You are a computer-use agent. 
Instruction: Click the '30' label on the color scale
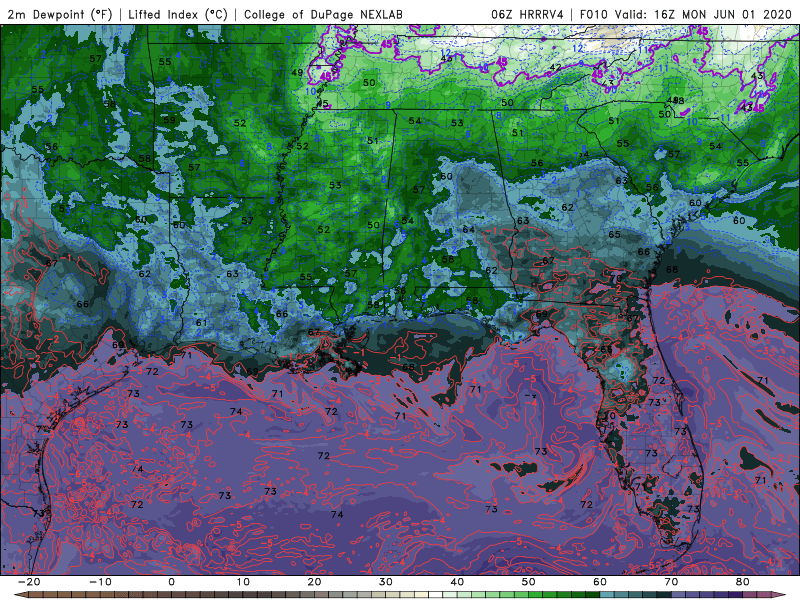tap(386, 582)
